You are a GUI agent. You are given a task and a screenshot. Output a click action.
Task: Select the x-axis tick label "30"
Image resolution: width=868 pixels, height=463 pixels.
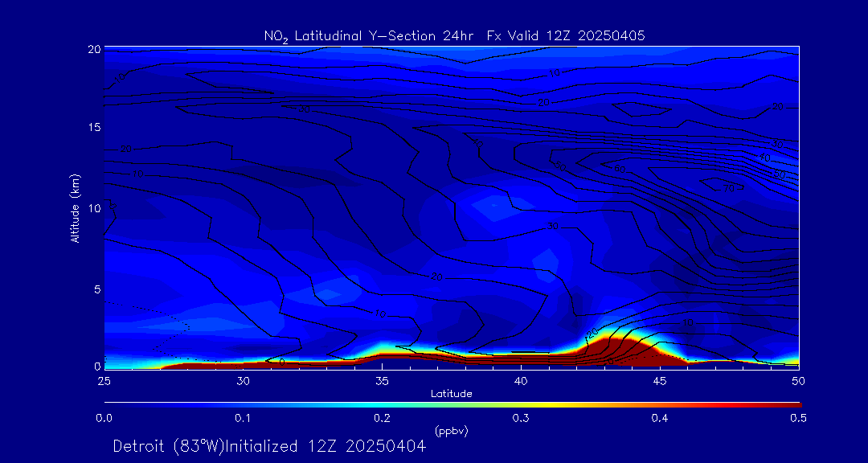[243, 381]
